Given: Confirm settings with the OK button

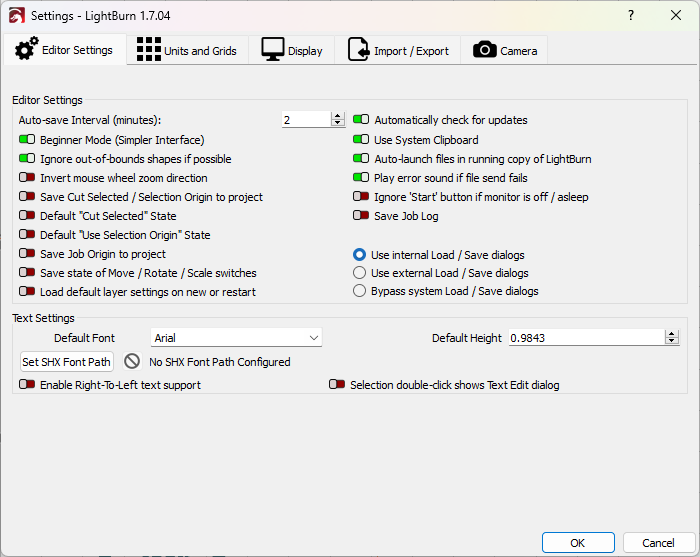Looking at the screenshot, I should tap(578, 543).
